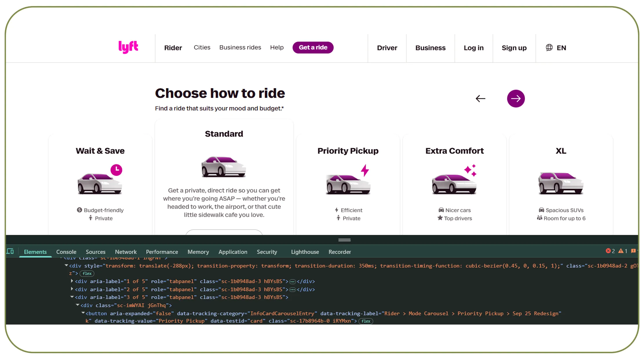The image size is (644, 359).
Task: Click the car icon beside Nicer cars
Action: (x=441, y=210)
